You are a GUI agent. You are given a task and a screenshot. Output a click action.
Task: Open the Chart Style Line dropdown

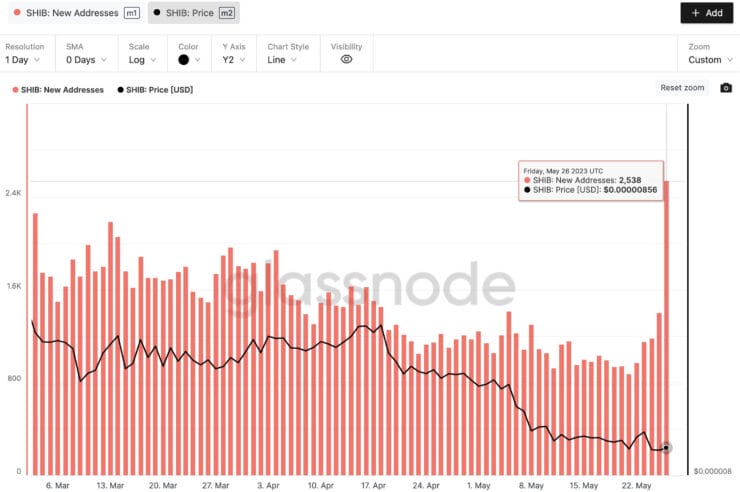(x=282, y=60)
